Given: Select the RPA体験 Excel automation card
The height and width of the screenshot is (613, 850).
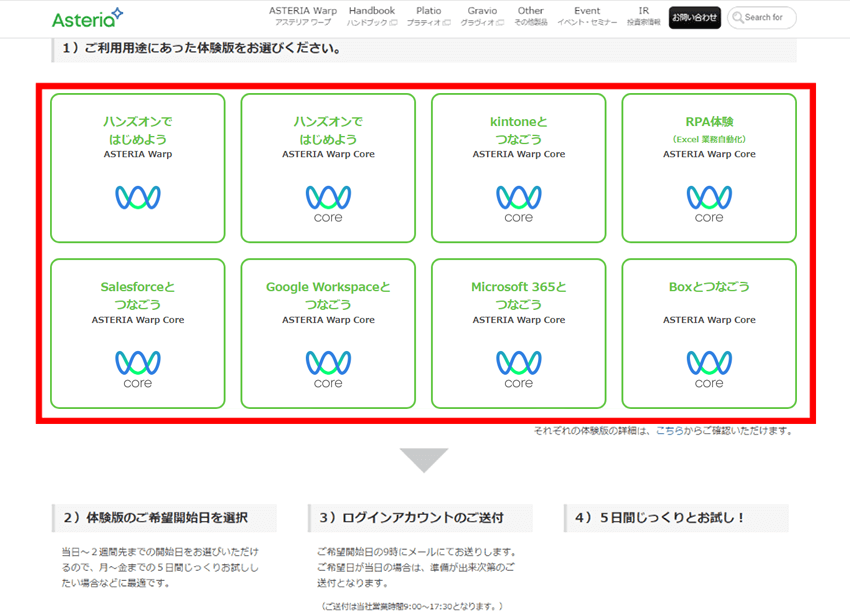Looking at the screenshot, I should click(x=709, y=168).
